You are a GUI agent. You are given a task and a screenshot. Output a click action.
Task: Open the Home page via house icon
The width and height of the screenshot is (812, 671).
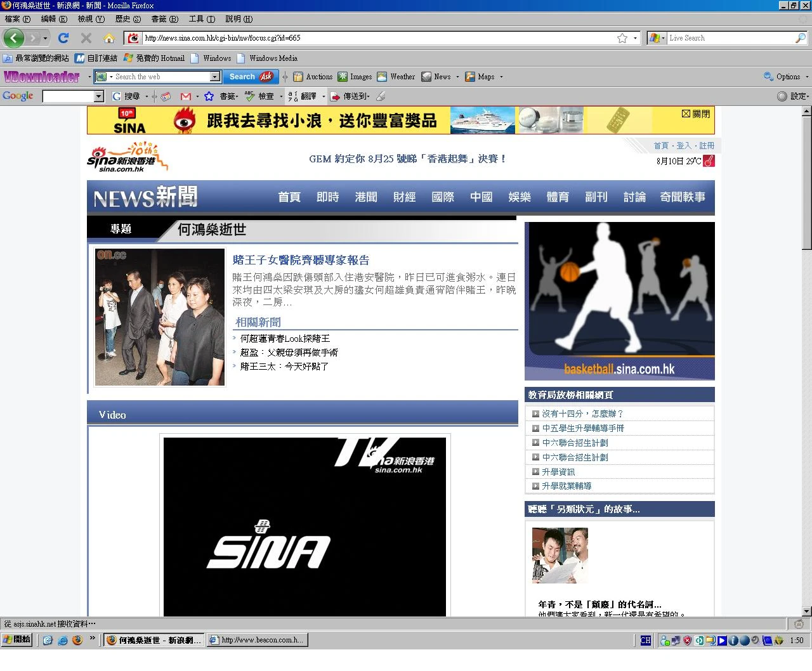109,38
